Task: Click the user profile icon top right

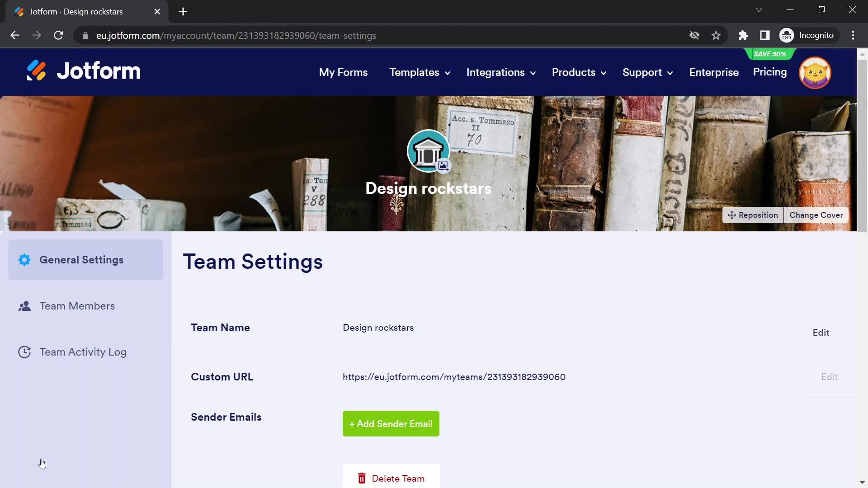Action: pos(816,72)
